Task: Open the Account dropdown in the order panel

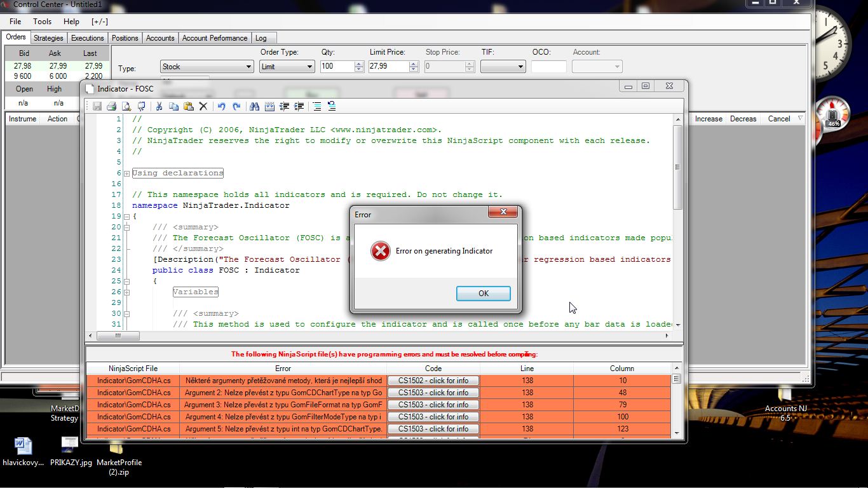Action: (x=597, y=67)
